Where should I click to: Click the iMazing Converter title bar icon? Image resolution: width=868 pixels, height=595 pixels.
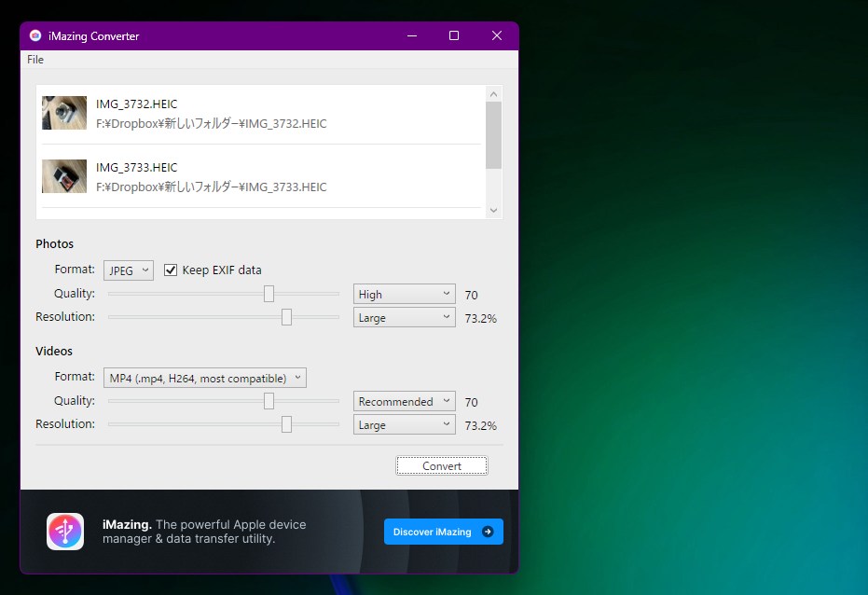pyautogui.click(x=35, y=36)
